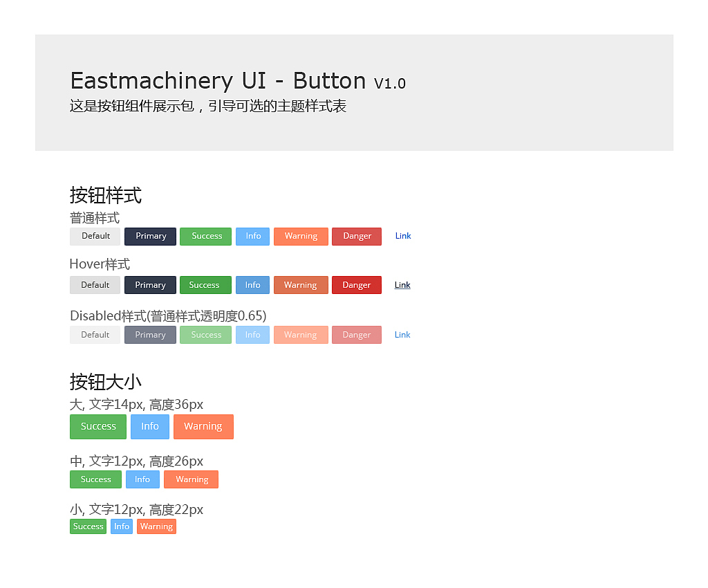Click the faded Disabled-style Primary button

point(150,335)
